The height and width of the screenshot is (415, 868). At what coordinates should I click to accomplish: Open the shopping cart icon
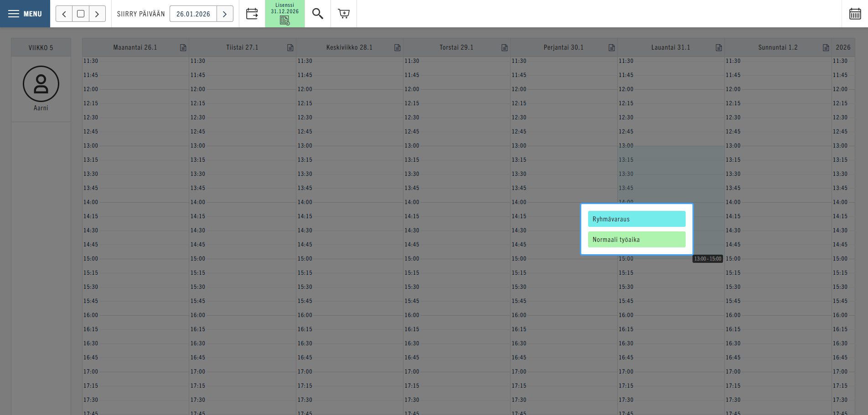pos(344,14)
